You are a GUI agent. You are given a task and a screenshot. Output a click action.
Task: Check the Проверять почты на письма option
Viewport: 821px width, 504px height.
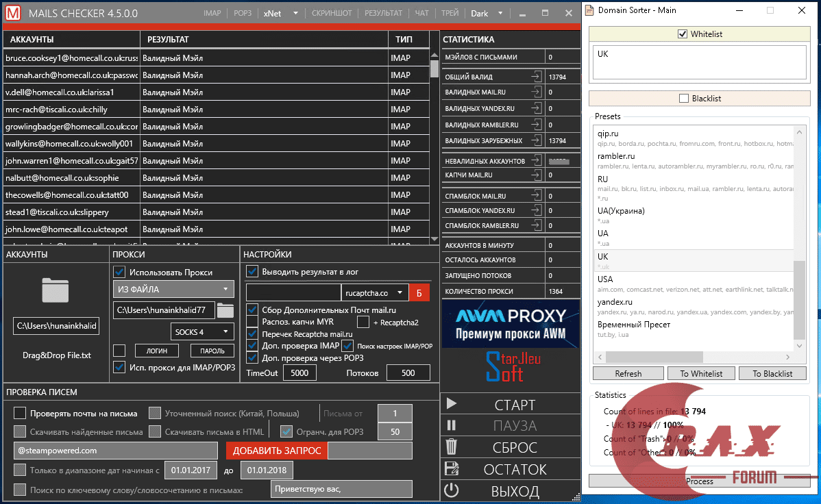coord(20,413)
